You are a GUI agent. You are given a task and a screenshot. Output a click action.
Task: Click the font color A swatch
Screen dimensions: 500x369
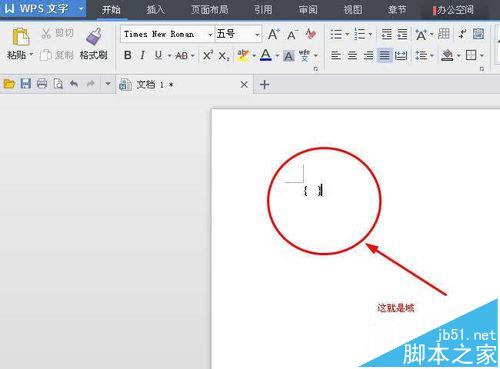point(266,55)
